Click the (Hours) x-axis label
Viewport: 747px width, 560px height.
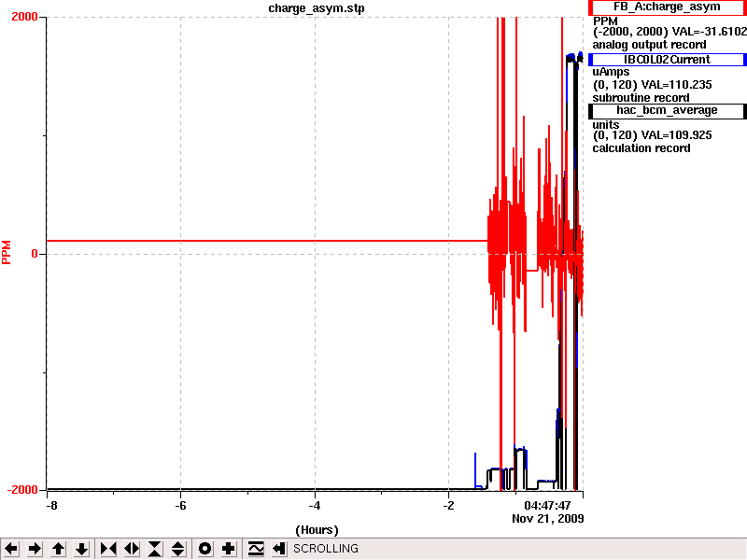click(317, 530)
